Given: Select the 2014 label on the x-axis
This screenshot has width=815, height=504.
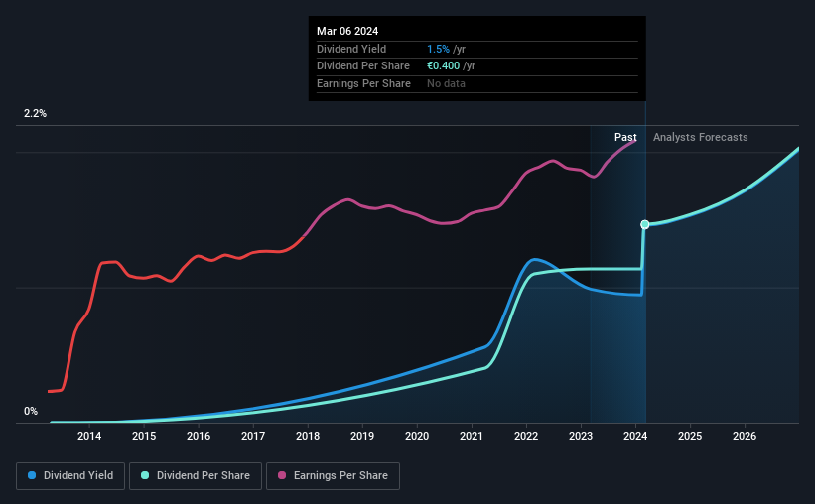Looking at the screenshot, I should click(x=89, y=436).
